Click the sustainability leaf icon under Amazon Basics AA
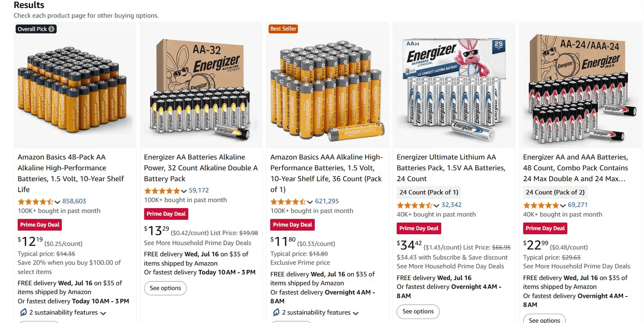The image size is (644, 323). click(23, 312)
